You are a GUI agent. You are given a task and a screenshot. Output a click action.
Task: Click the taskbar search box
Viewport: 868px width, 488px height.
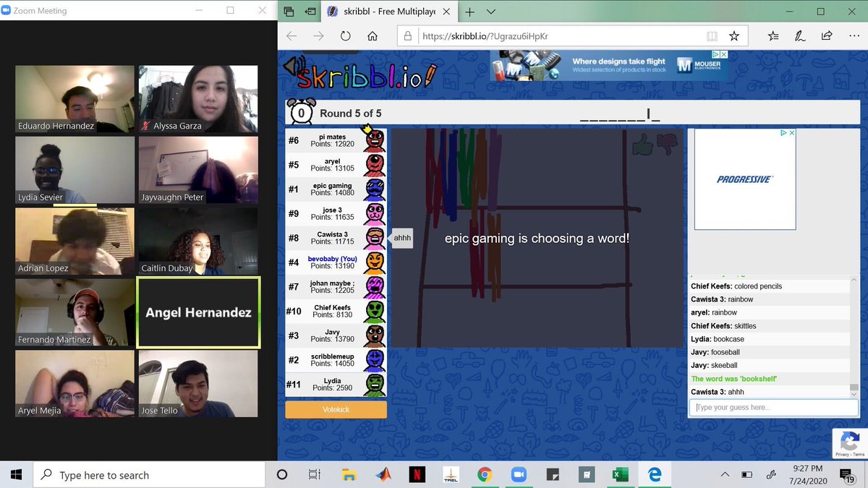click(149, 475)
